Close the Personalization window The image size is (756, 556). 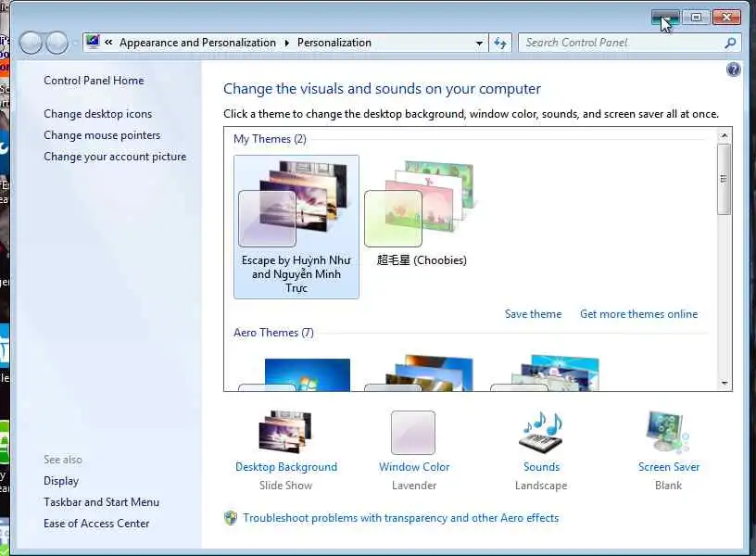coord(726,18)
